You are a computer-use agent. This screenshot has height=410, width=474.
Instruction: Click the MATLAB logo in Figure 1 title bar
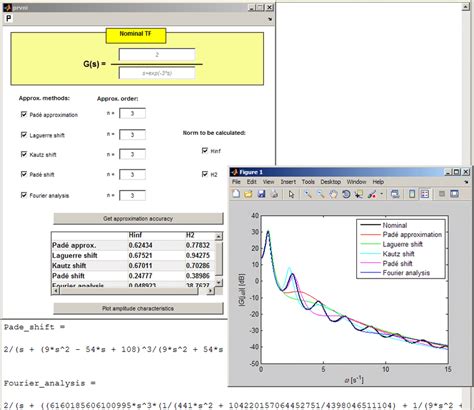(234, 172)
